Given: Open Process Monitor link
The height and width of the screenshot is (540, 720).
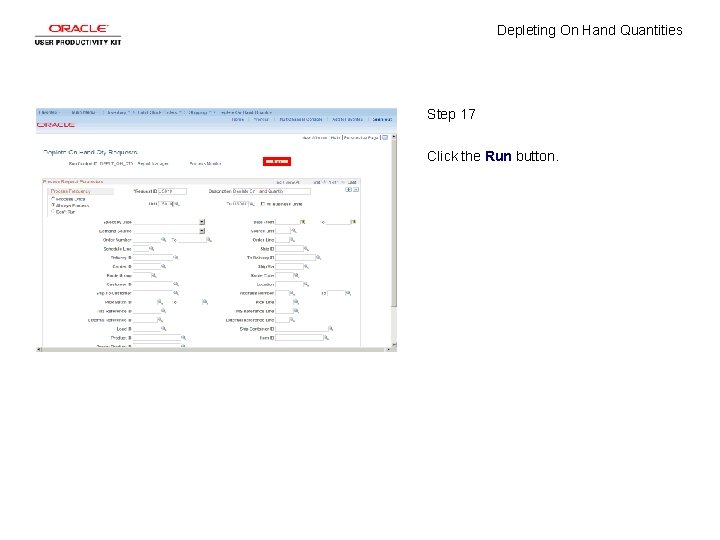Looking at the screenshot, I should pyautogui.click(x=206, y=163).
